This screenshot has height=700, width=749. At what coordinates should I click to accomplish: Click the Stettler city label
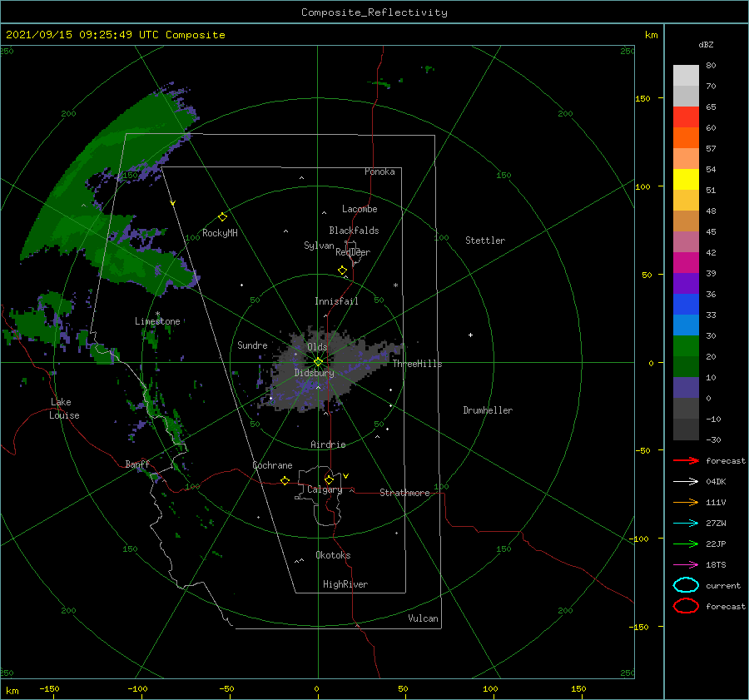[x=485, y=241]
